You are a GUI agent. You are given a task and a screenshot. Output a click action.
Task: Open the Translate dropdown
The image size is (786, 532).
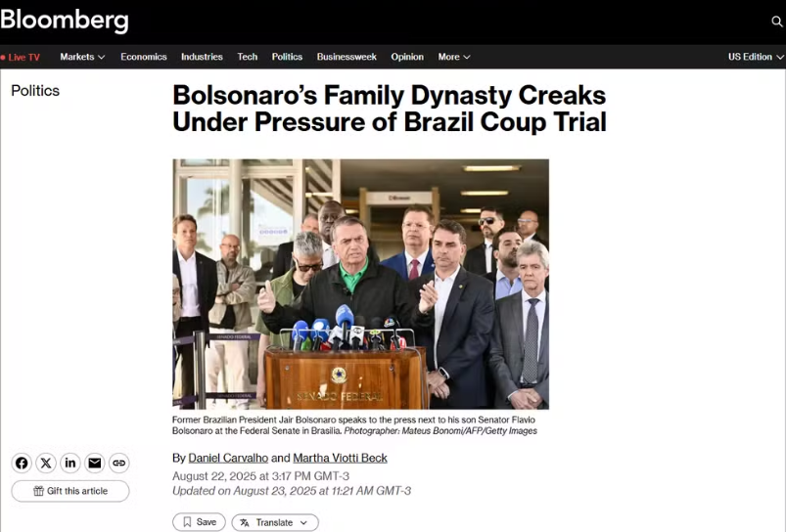[x=275, y=522]
